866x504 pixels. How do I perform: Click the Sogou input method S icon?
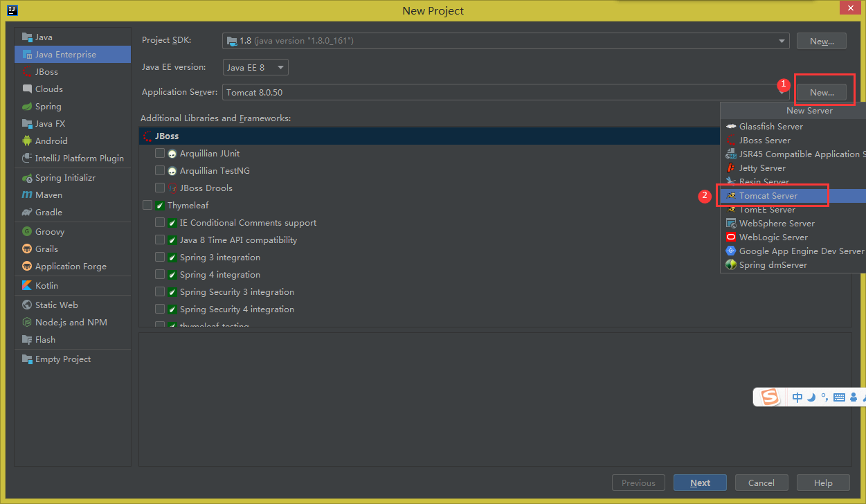tap(770, 397)
